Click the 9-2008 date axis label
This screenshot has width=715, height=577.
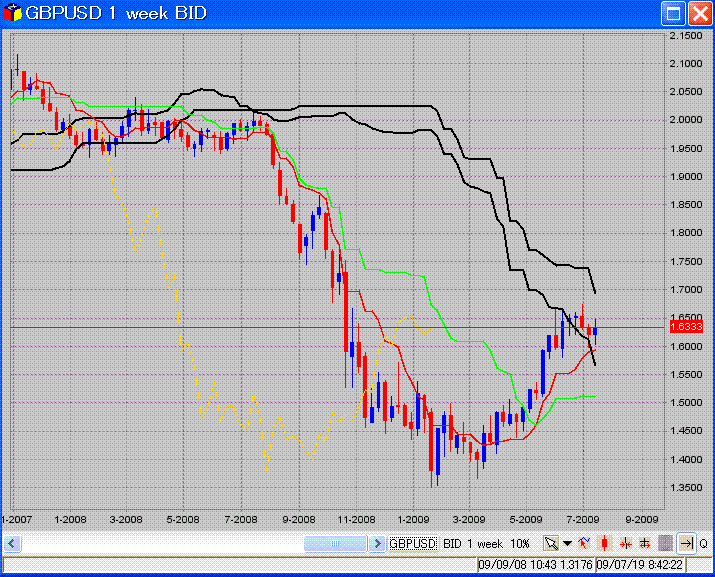click(x=299, y=520)
